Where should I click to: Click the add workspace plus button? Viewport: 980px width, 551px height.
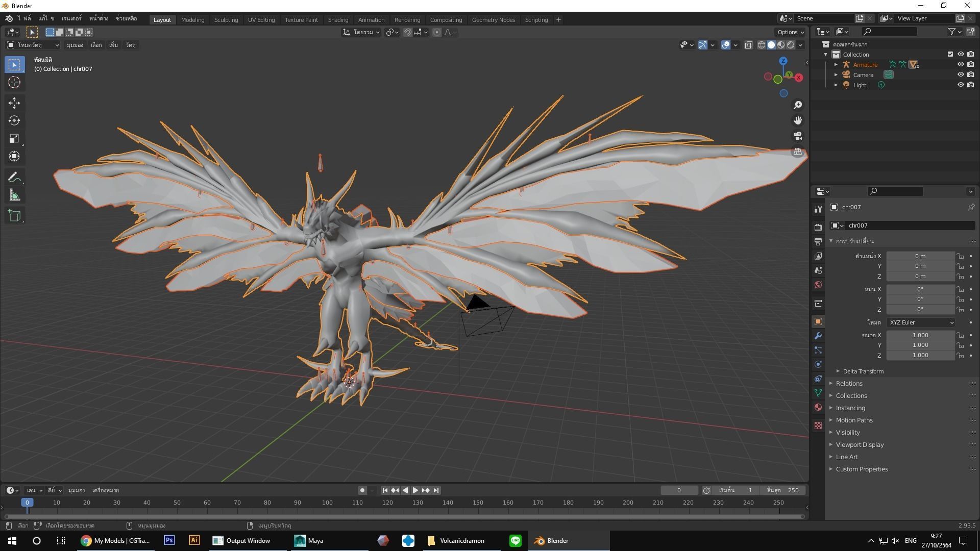pyautogui.click(x=558, y=20)
